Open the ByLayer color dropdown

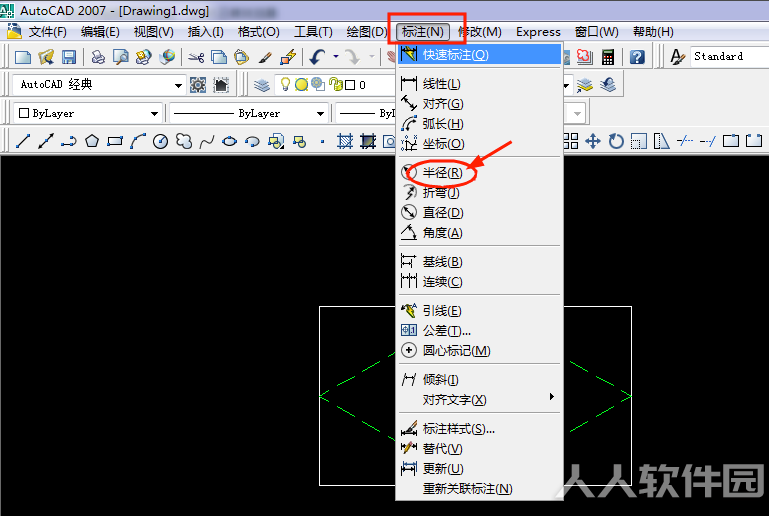(154, 114)
